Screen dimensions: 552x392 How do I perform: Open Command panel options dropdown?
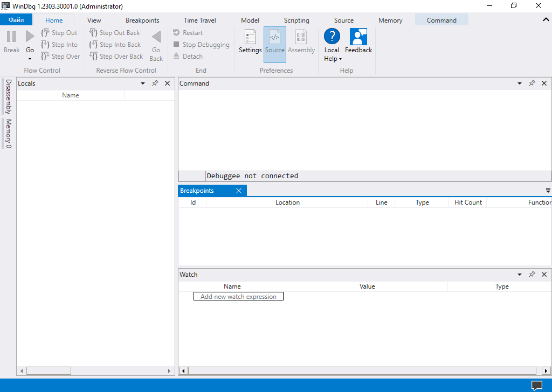pyautogui.click(x=519, y=83)
